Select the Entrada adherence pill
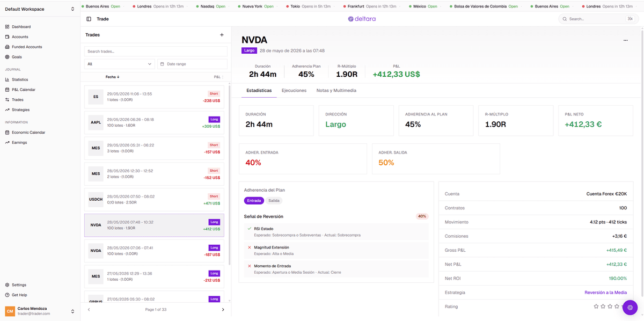This screenshot has height=321, width=644. click(254, 201)
